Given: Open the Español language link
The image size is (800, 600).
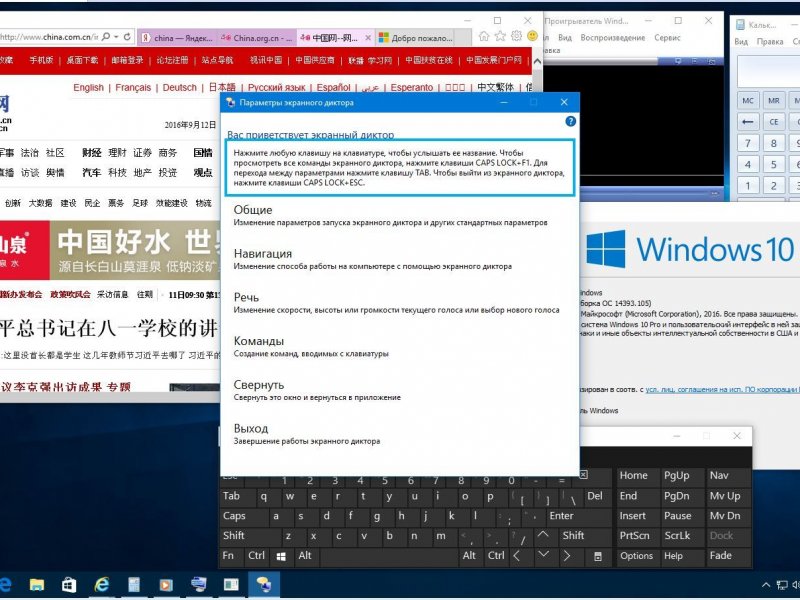Looking at the screenshot, I should pyautogui.click(x=334, y=87).
